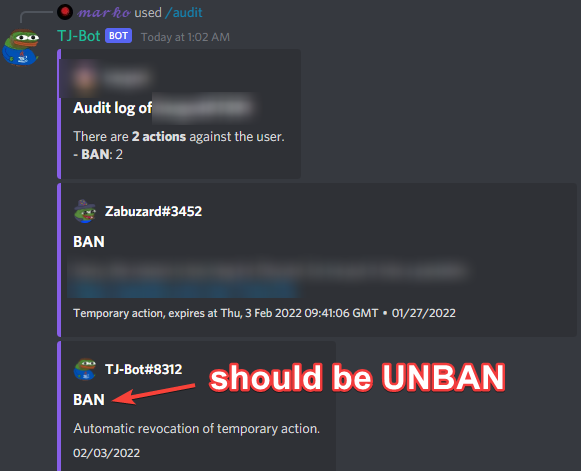Click the Today at 1:02 AM timestamp

(185, 37)
